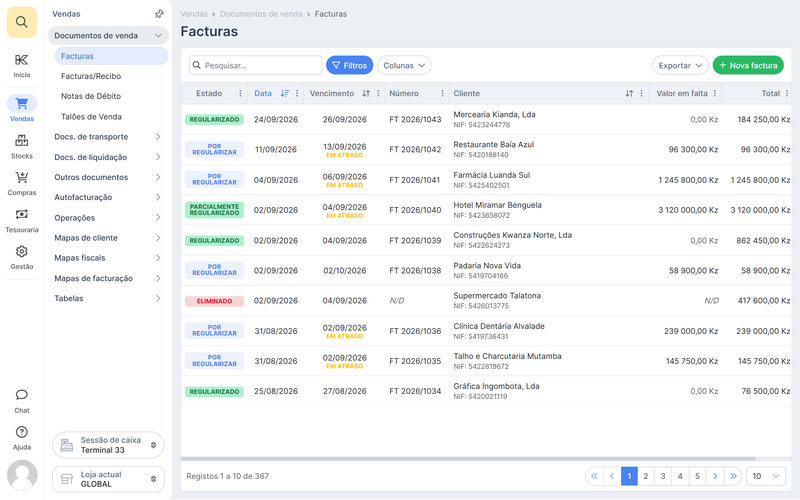
Task: Go to next page arrow
Action: [x=715, y=476]
